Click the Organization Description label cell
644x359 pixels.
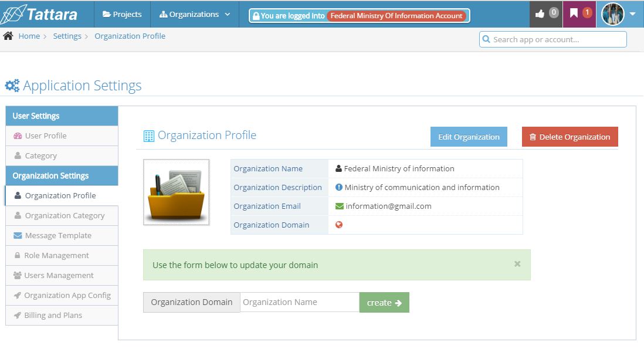pyautogui.click(x=280, y=187)
